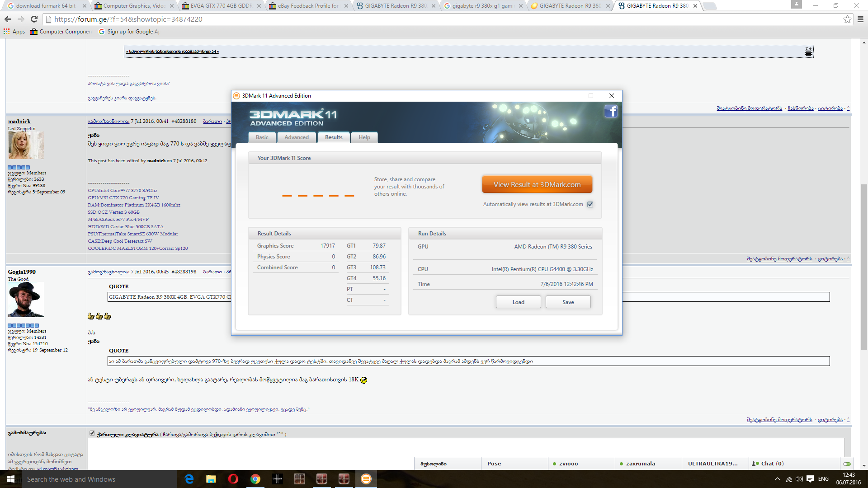Expand the spoiler to view hidden content
The height and width of the screenshot is (488, 868).
(172, 51)
